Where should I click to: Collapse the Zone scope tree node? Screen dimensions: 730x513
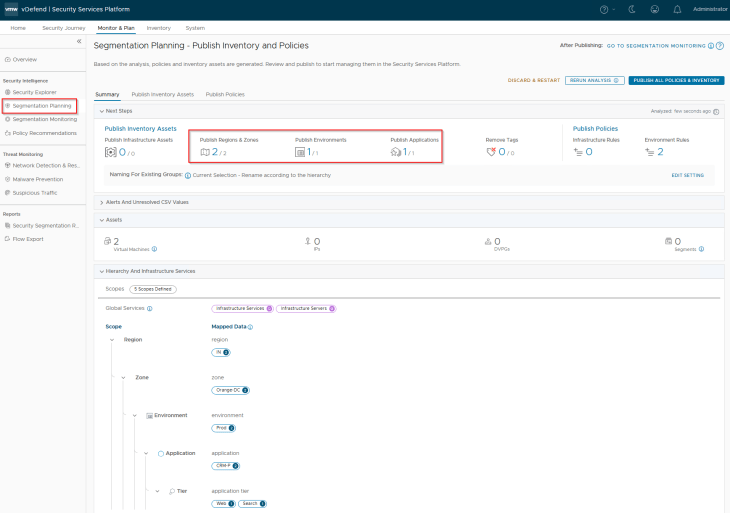[x=122, y=377]
